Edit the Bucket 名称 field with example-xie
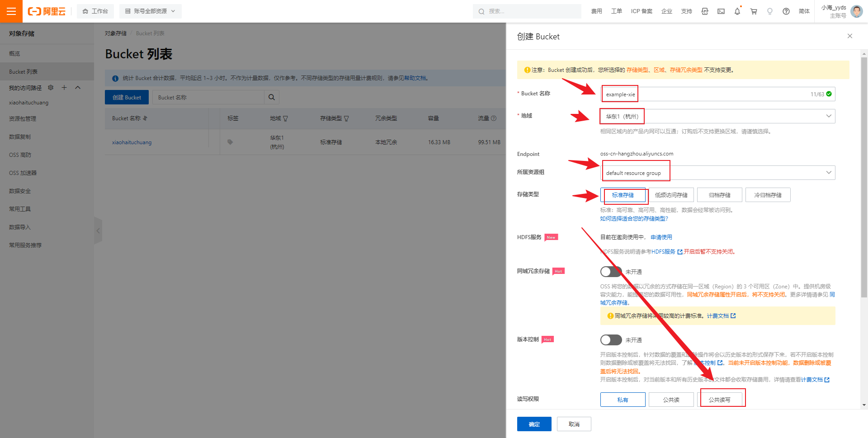 click(717, 94)
